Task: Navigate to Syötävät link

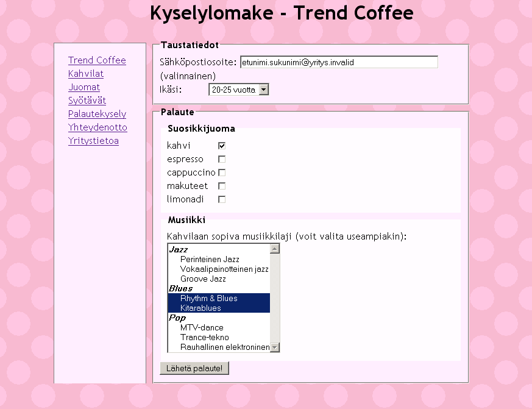Action: tap(87, 101)
